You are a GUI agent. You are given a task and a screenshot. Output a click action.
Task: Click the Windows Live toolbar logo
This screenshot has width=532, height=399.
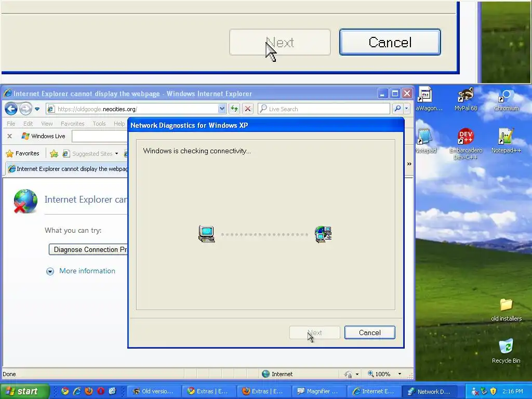[x=43, y=136]
